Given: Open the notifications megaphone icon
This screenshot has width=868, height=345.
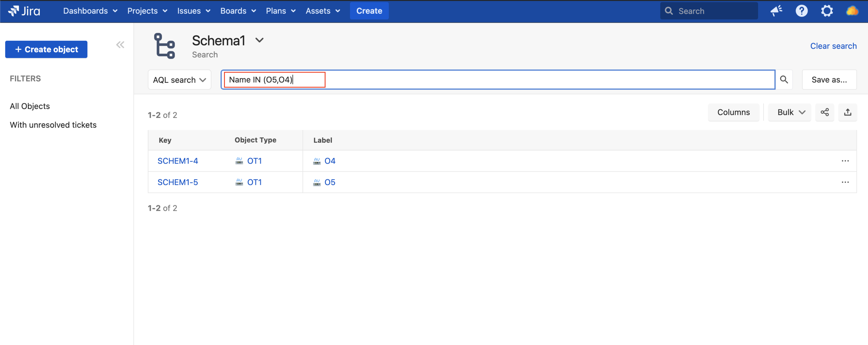Looking at the screenshot, I should pyautogui.click(x=776, y=11).
